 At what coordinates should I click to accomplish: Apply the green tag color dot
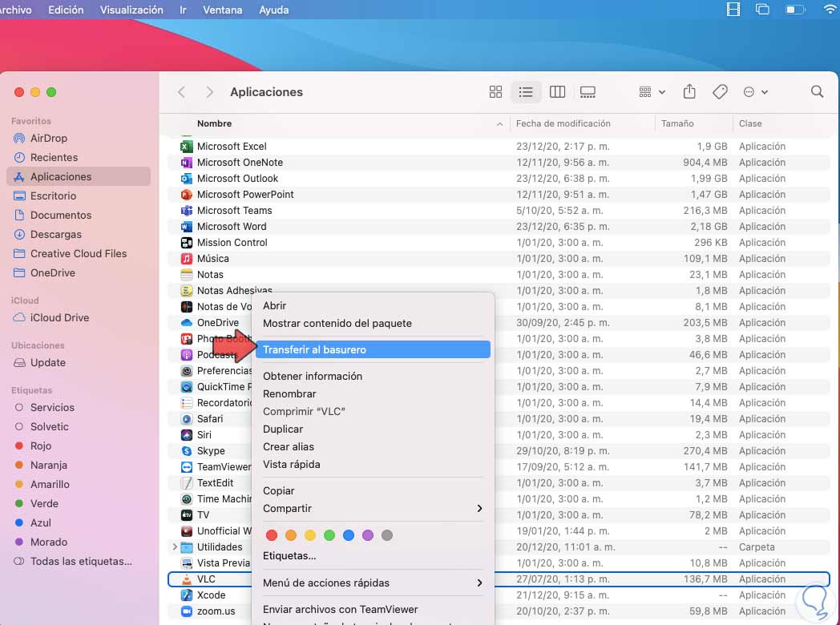pyautogui.click(x=329, y=535)
